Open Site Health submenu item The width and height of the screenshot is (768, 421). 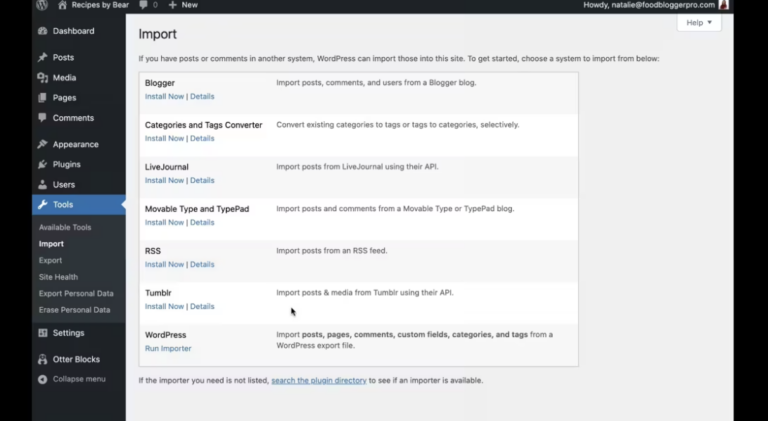pyautogui.click(x=58, y=277)
